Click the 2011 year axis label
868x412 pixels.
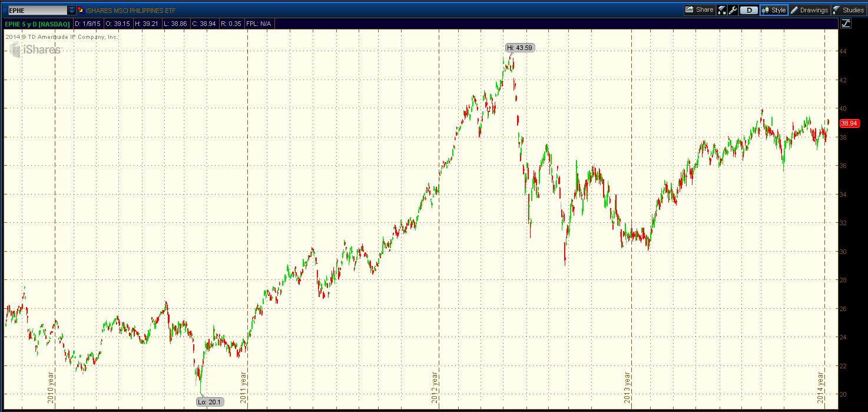[243, 388]
